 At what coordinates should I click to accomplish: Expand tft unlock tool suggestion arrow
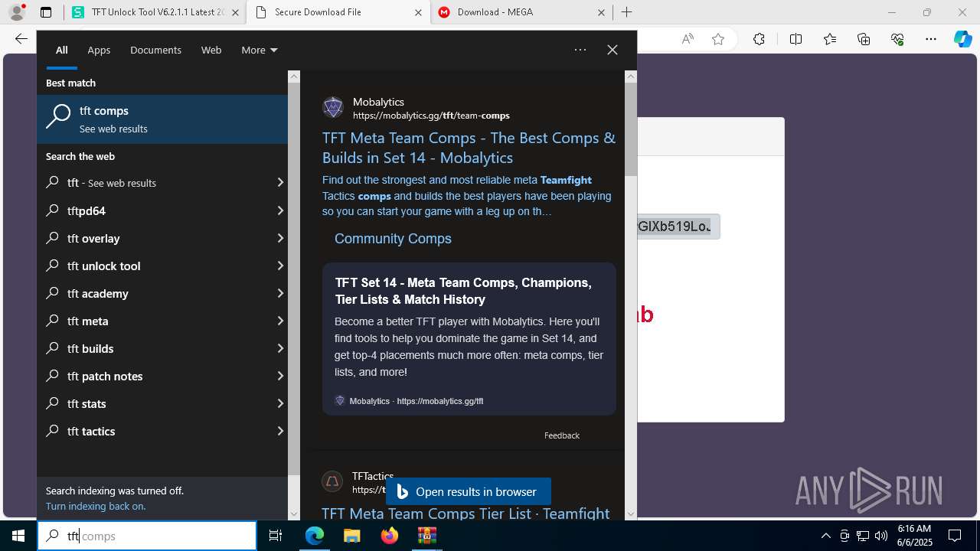point(280,266)
